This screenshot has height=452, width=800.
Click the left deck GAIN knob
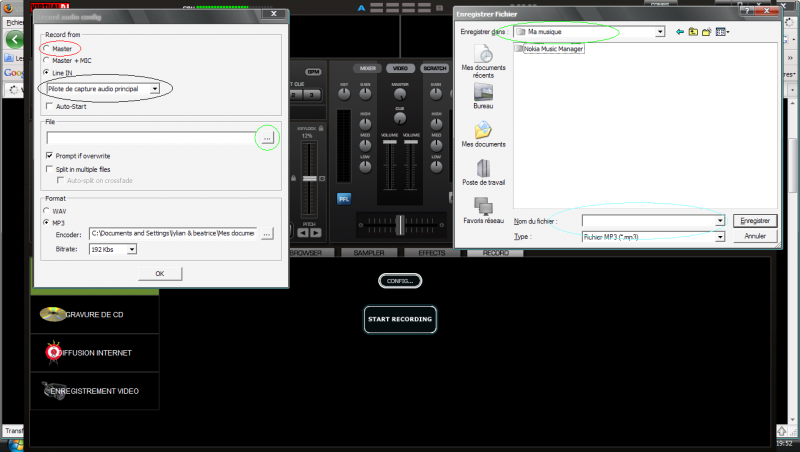pyautogui.click(x=365, y=94)
